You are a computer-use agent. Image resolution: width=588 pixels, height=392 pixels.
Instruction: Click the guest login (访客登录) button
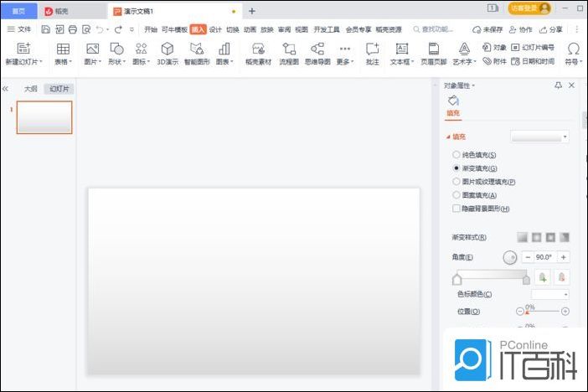[529, 8]
